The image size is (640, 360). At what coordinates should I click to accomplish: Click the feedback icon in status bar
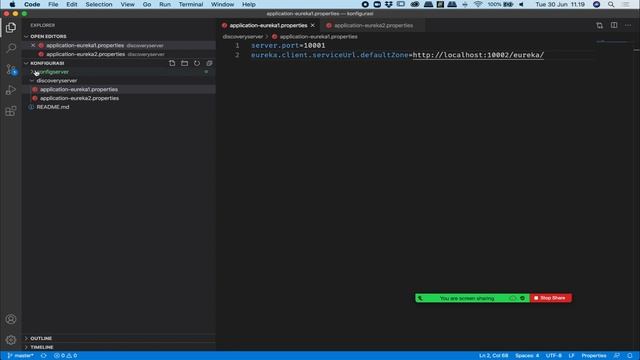click(x=616, y=356)
